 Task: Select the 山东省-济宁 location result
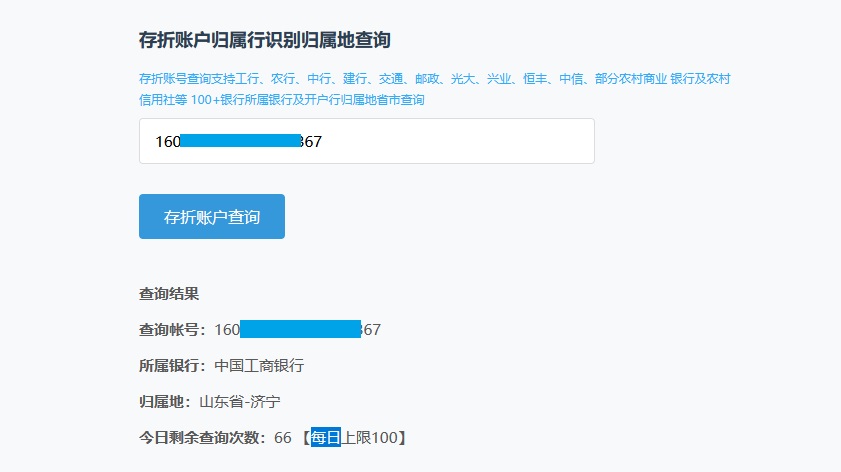point(239,402)
